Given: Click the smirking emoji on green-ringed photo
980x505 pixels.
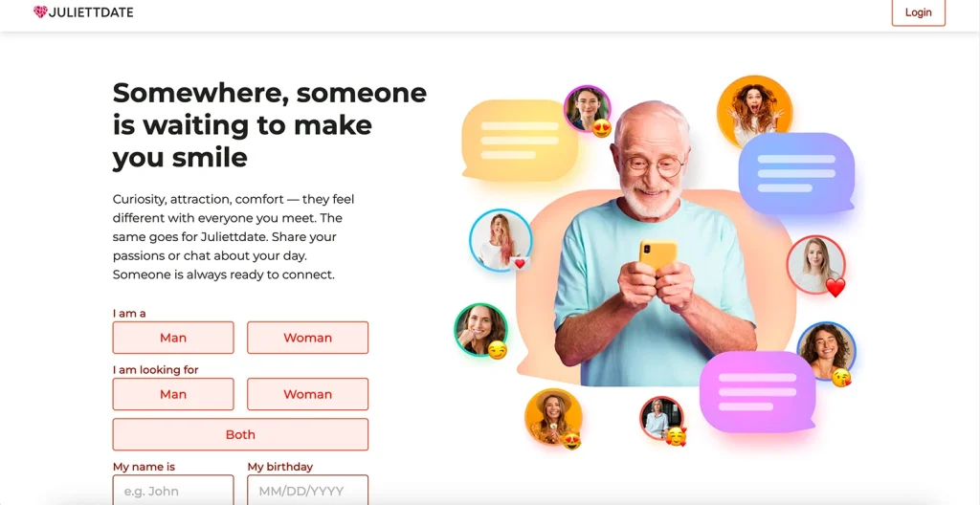Looking at the screenshot, I should [x=497, y=349].
